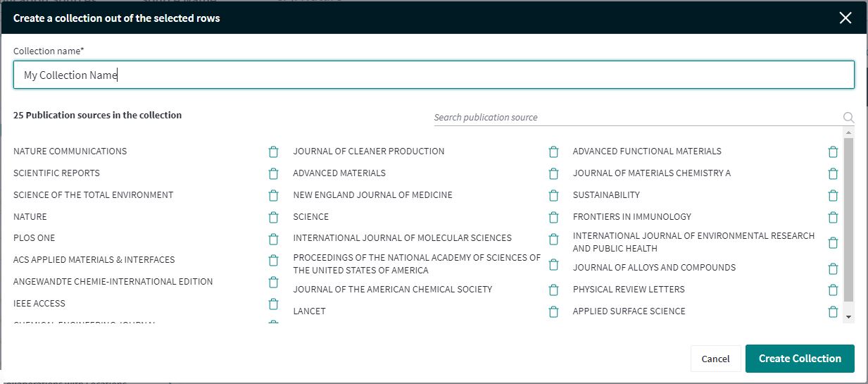Click the Create Collection button
868x384 pixels.
[800, 359]
